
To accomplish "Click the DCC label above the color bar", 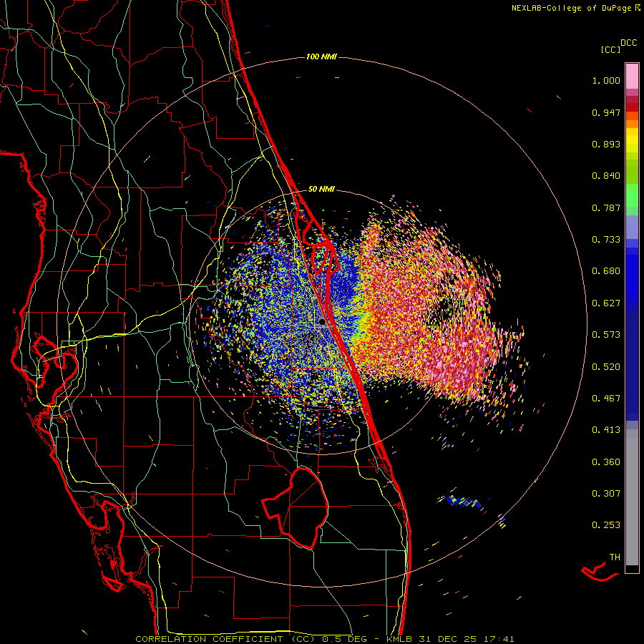I will [x=628, y=43].
